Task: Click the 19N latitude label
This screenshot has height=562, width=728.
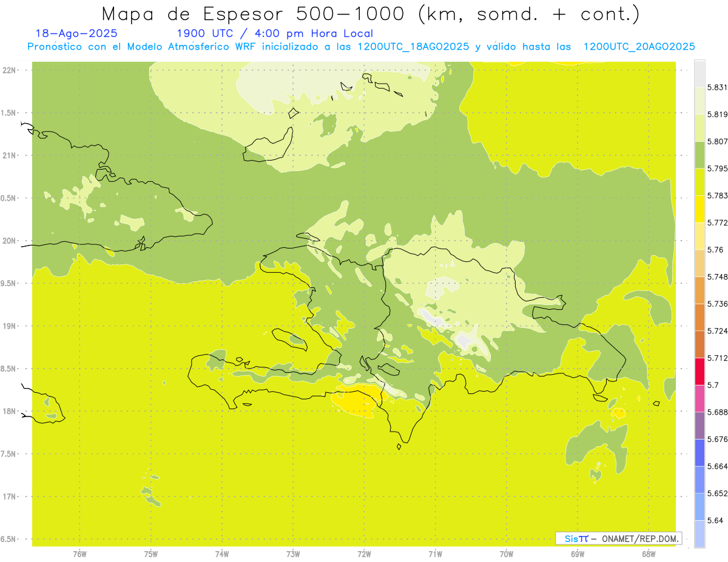Action: coord(10,326)
